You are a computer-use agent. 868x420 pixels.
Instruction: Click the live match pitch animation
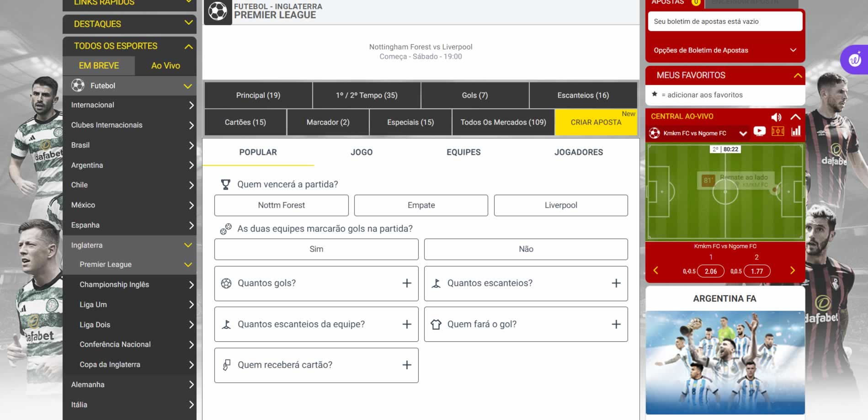tap(725, 192)
